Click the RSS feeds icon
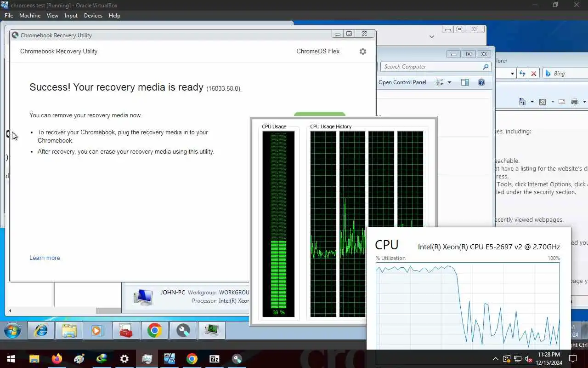This screenshot has width=588, height=368. coord(543,102)
